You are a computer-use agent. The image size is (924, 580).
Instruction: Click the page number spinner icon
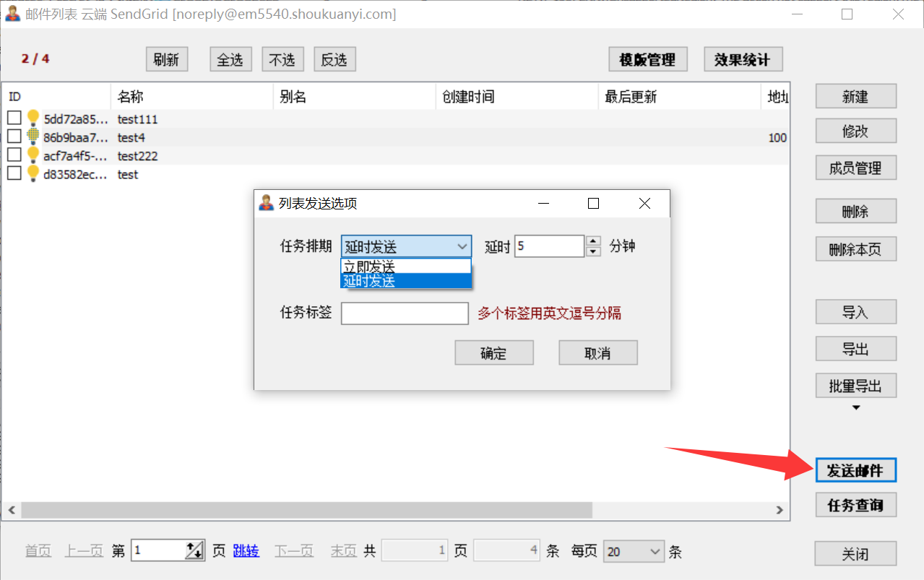coord(194,551)
